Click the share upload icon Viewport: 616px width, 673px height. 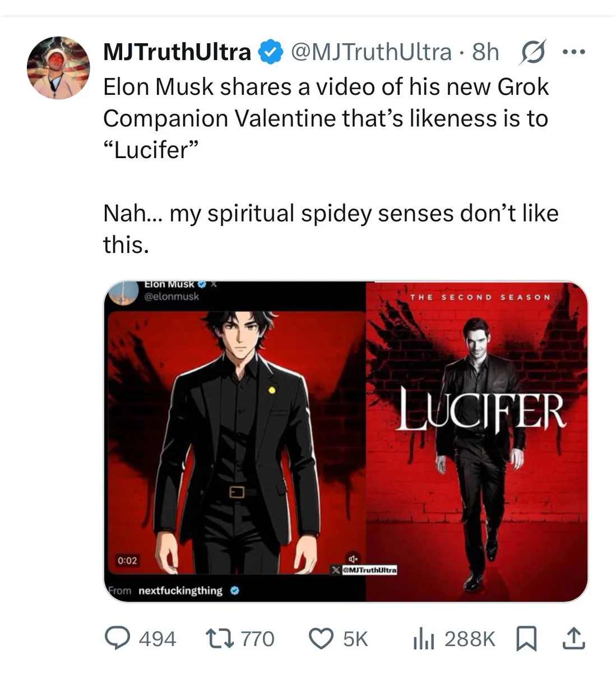(572, 638)
